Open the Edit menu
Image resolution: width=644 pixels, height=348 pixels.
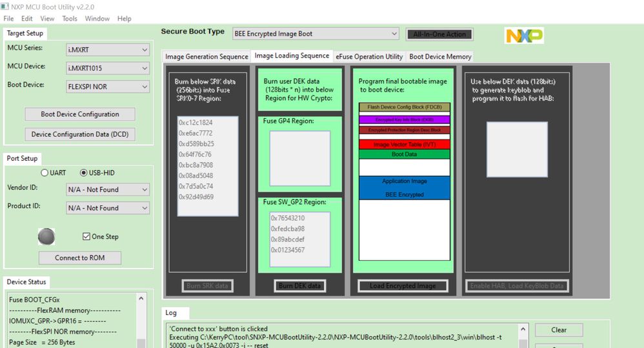pos(26,19)
